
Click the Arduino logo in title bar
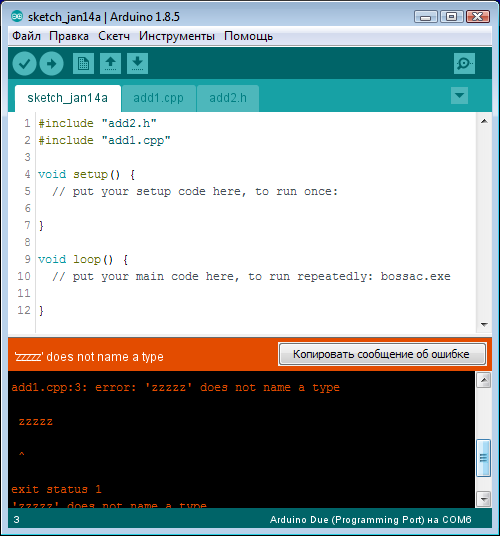tap(17, 16)
